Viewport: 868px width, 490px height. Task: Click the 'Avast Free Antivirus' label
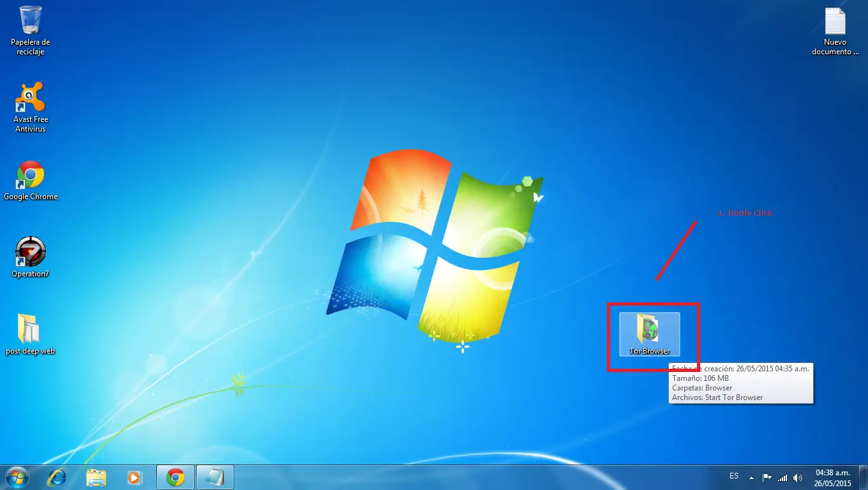click(31, 124)
